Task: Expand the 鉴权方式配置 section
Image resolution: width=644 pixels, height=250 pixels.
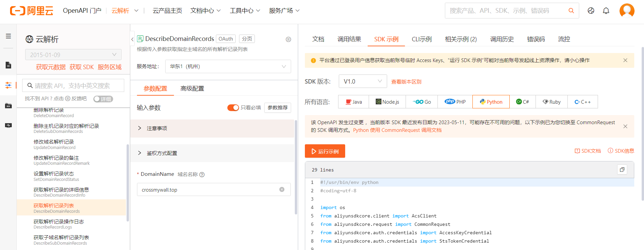Action: tap(212, 153)
